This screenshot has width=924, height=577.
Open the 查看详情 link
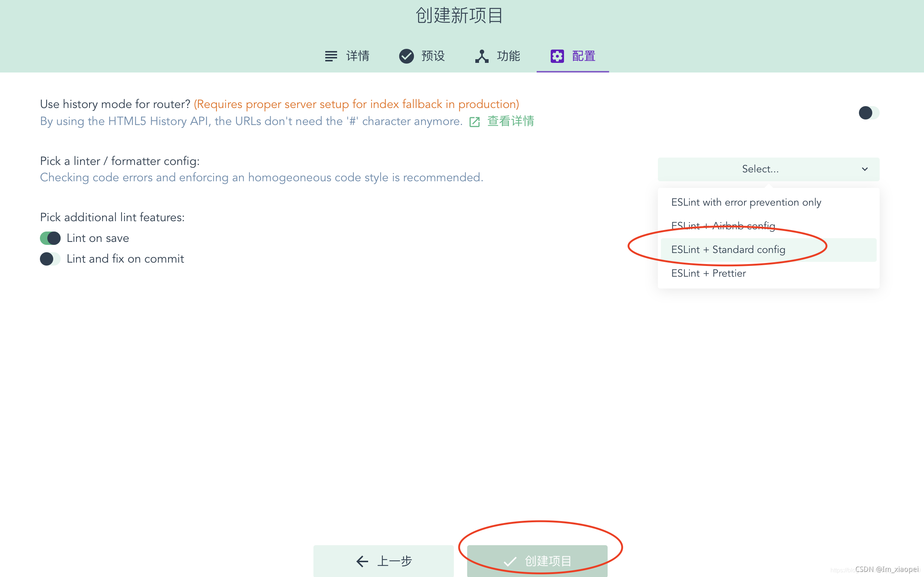click(x=510, y=121)
